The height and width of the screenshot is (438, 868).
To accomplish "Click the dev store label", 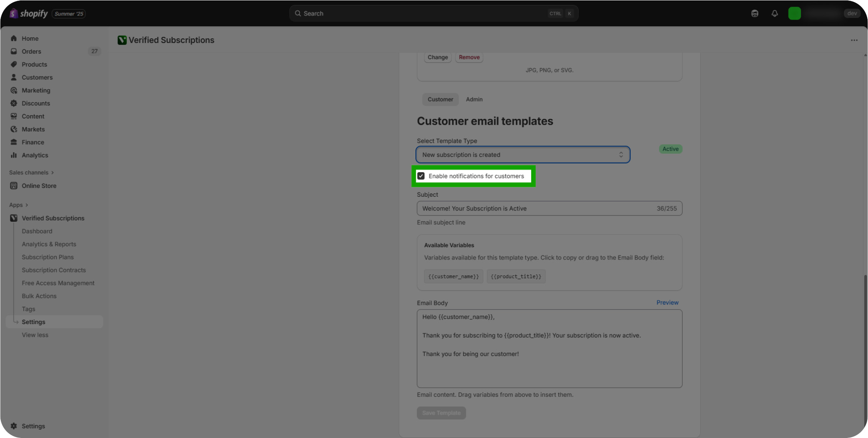I will click(x=852, y=13).
